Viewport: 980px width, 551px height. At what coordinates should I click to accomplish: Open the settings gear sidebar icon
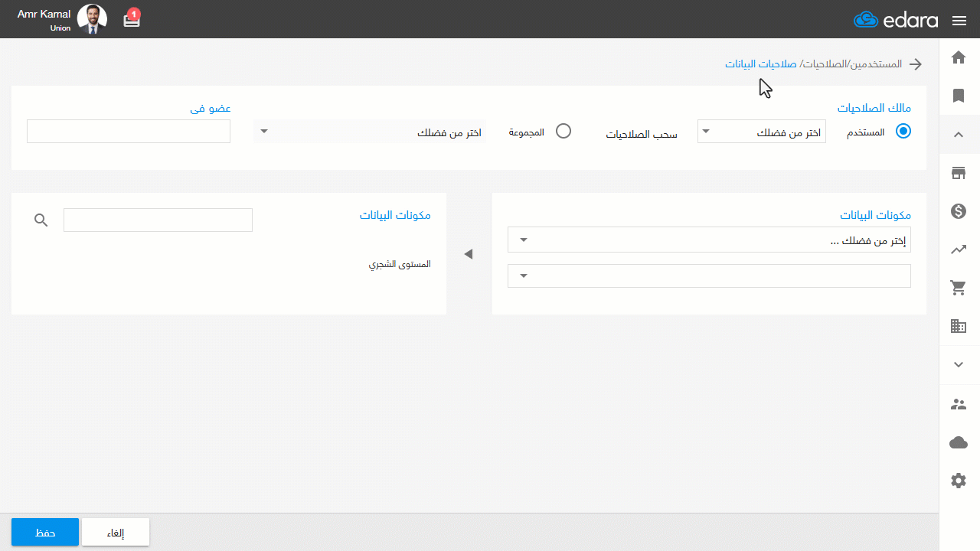[x=959, y=481]
